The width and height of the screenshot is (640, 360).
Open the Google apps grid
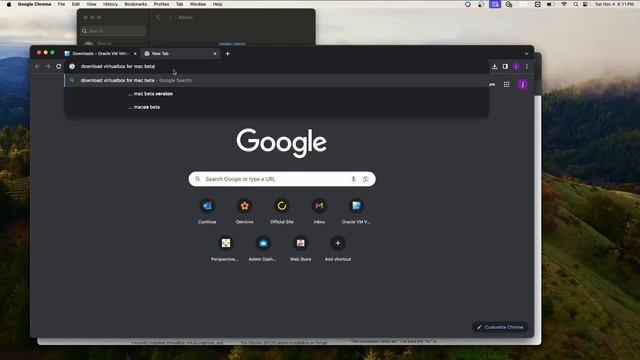(507, 84)
